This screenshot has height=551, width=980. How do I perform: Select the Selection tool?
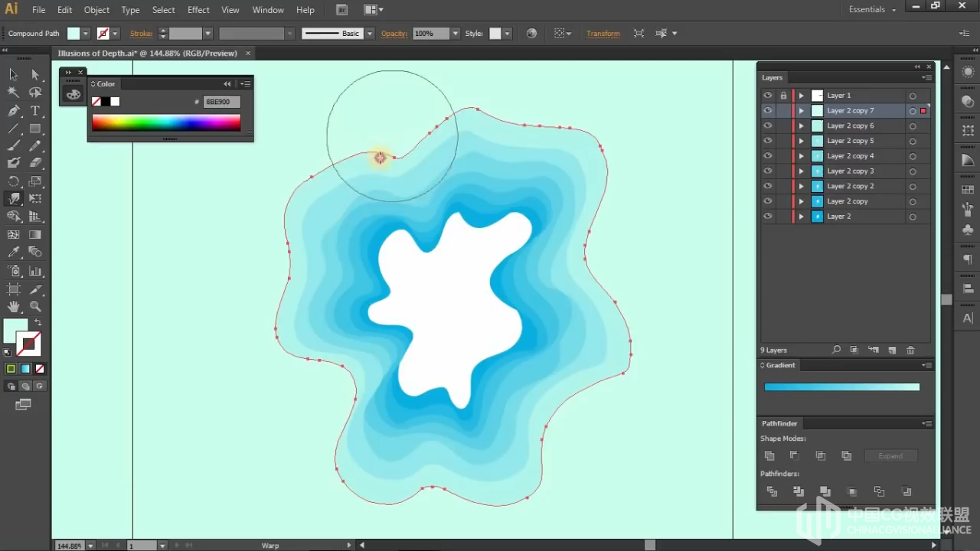point(13,74)
